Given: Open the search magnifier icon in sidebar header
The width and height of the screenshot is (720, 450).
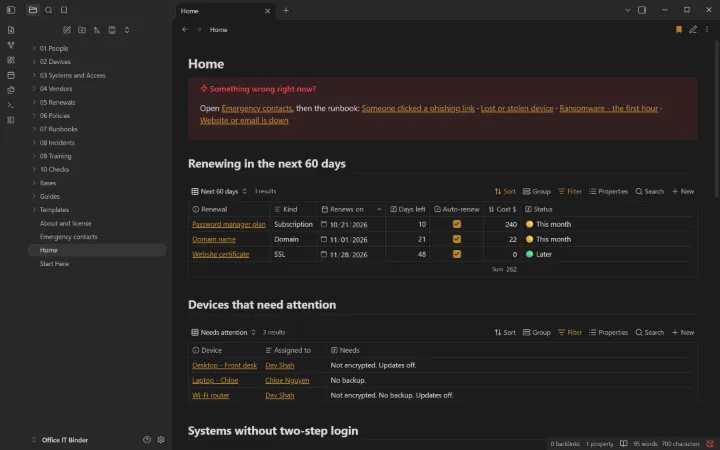Looking at the screenshot, I should [x=48, y=10].
